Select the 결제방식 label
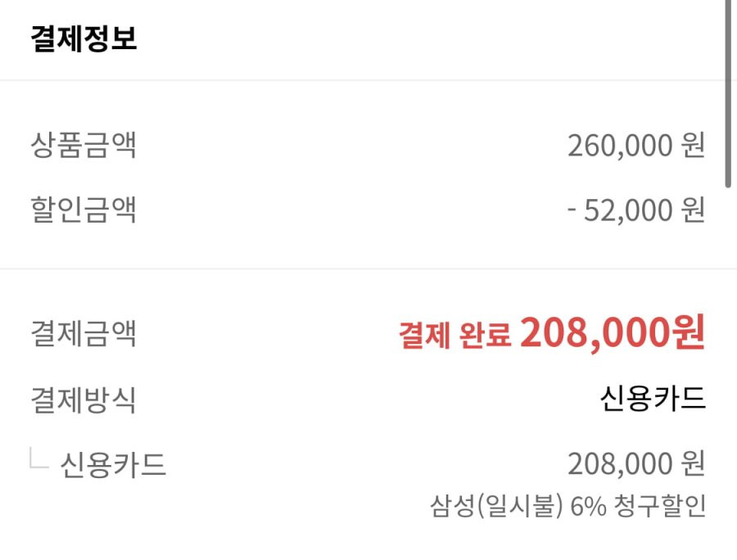 click(84, 400)
